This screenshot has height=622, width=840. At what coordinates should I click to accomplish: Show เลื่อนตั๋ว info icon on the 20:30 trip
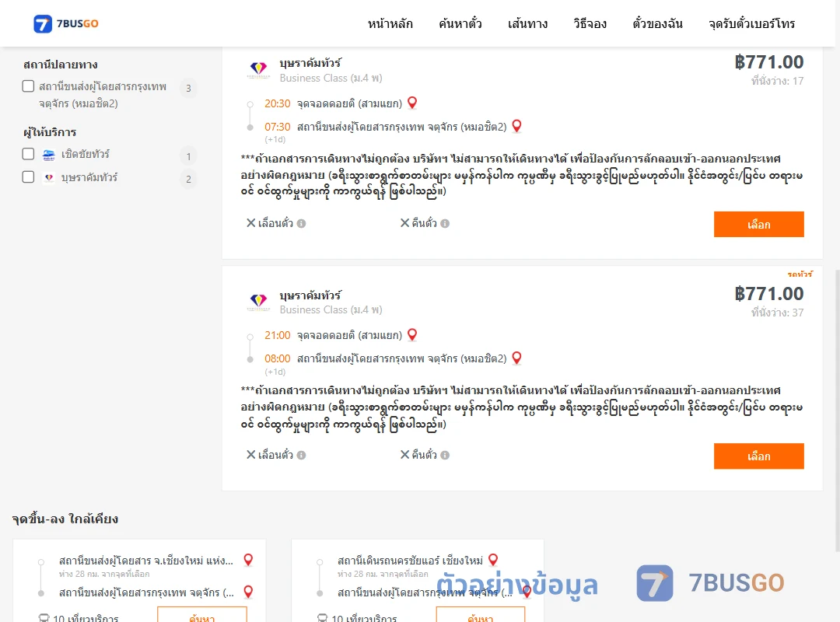point(302,223)
